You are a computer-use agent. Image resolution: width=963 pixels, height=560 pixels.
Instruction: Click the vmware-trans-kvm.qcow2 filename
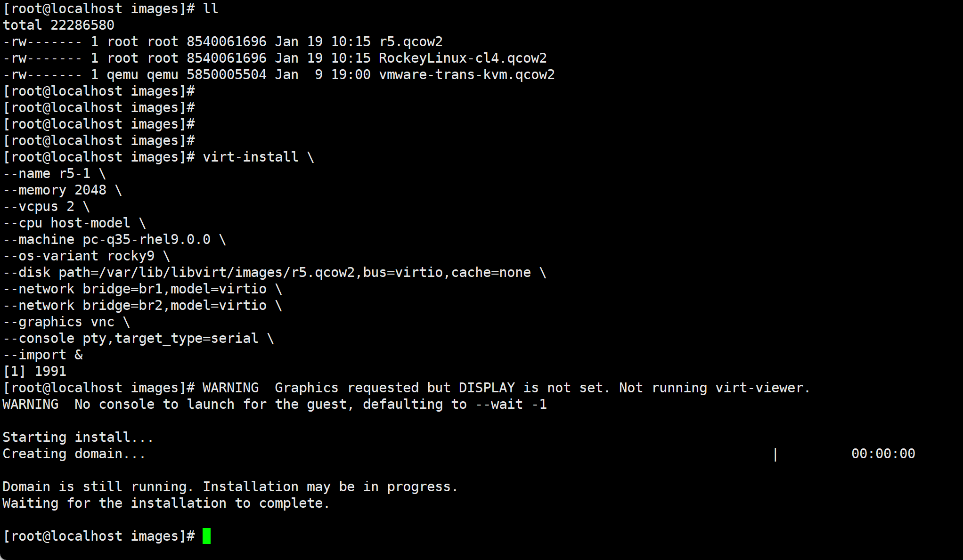466,74
